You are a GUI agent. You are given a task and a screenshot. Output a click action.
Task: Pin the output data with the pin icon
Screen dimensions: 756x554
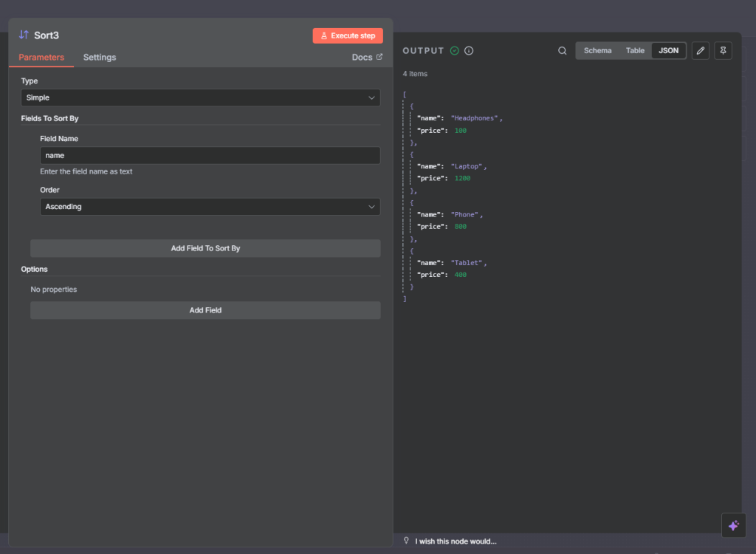pyautogui.click(x=723, y=51)
